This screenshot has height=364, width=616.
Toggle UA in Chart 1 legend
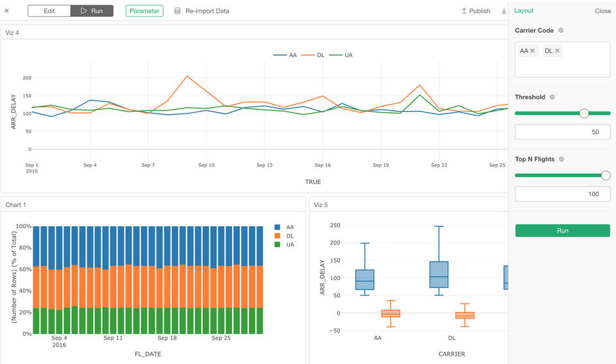(x=284, y=244)
